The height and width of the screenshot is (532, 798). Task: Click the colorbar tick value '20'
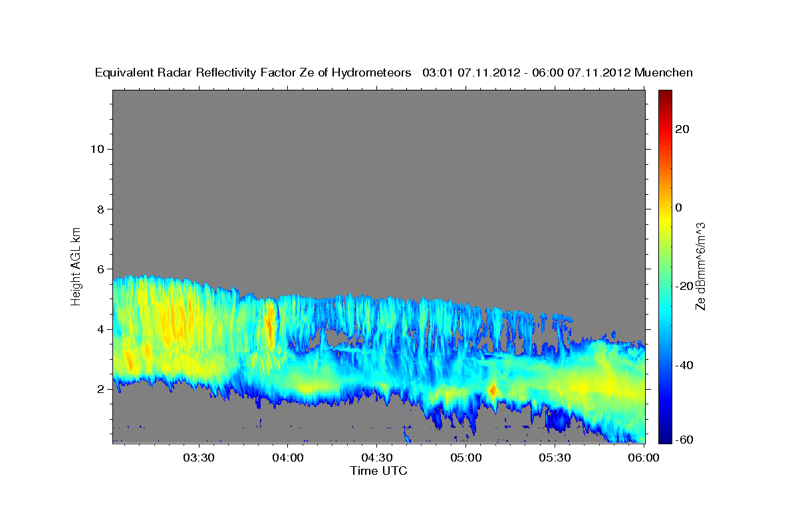[681, 129]
